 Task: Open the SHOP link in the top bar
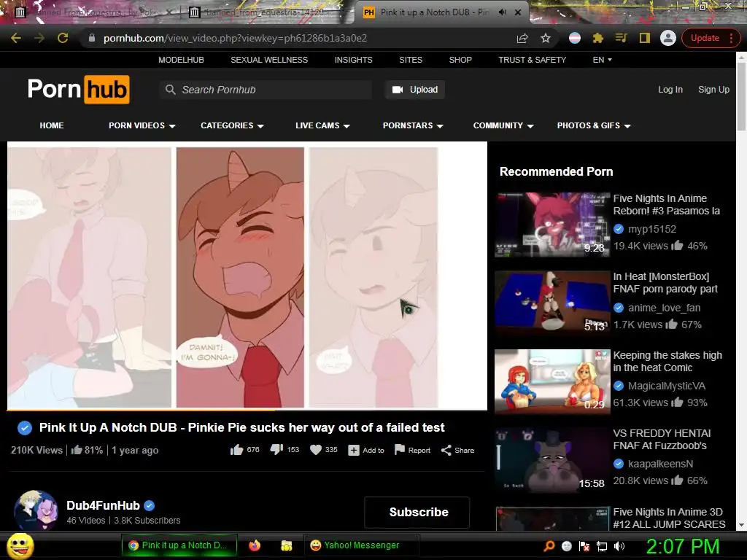[x=460, y=60]
